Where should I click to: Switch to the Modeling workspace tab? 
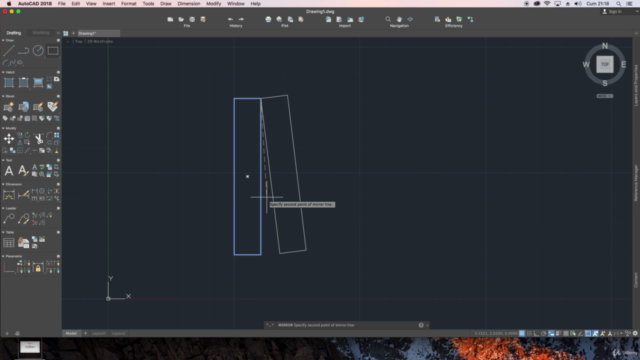41,33
